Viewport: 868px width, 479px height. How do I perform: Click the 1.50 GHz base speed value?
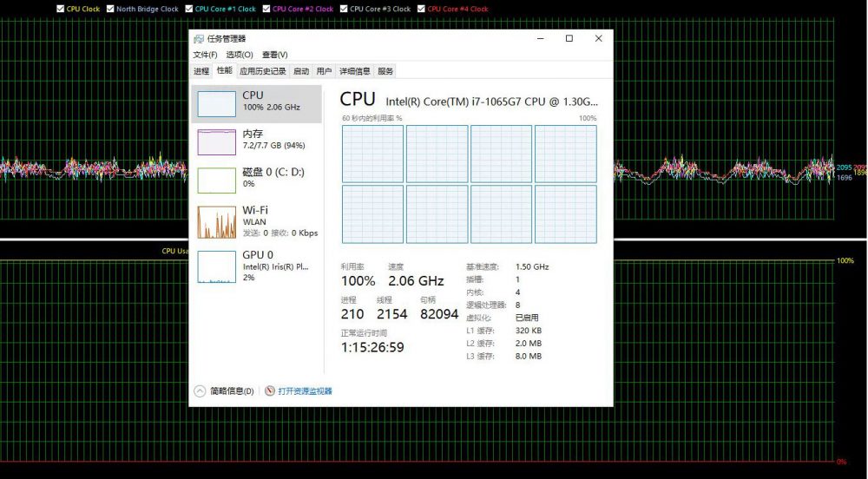tap(532, 266)
